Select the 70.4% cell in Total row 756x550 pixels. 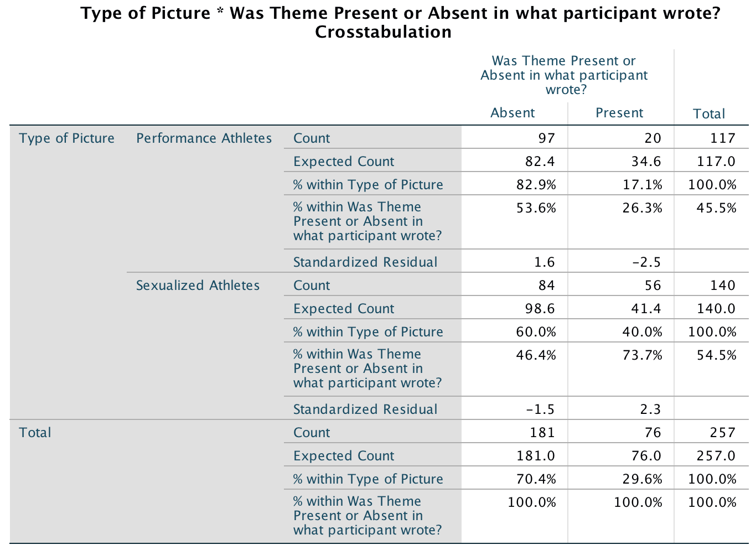click(x=536, y=479)
